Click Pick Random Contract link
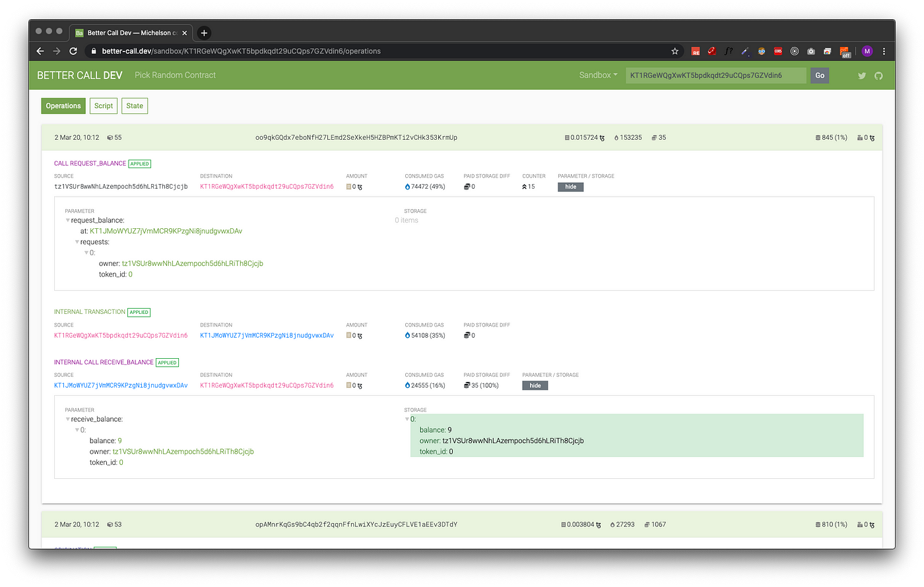Viewport: 924px width, 587px height. pos(175,75)
